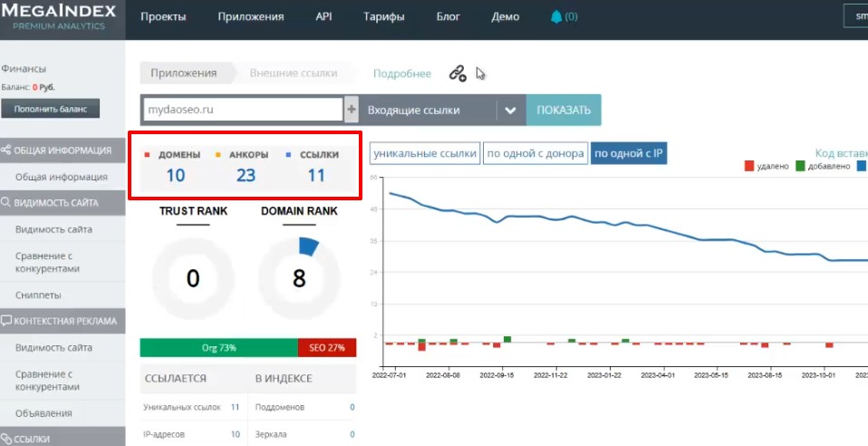Click the blue square marker next to Ссылки
Viewport: 868px width, 446px height.
289,155
